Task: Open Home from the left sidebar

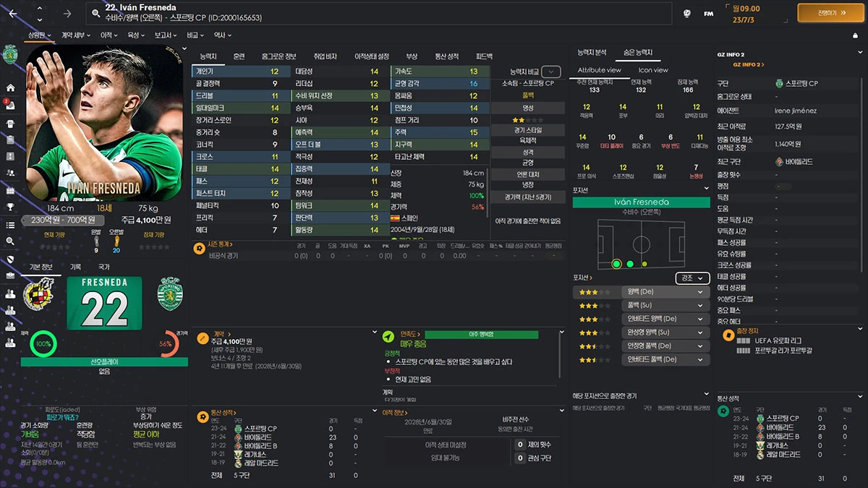Action: point(10,87)
